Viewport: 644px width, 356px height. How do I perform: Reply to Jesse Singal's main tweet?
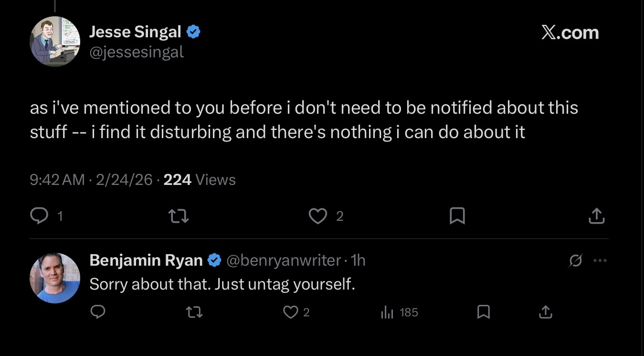tap(38, 216)
